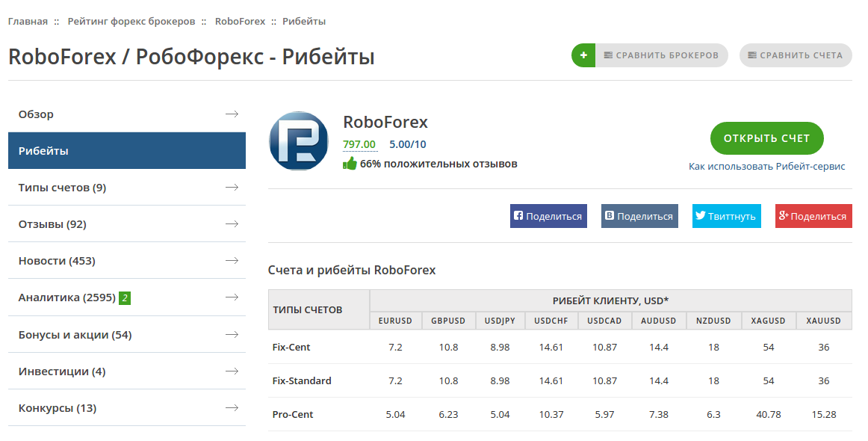
Task: Click the NZDUSD column header
Action: (713, 321)
